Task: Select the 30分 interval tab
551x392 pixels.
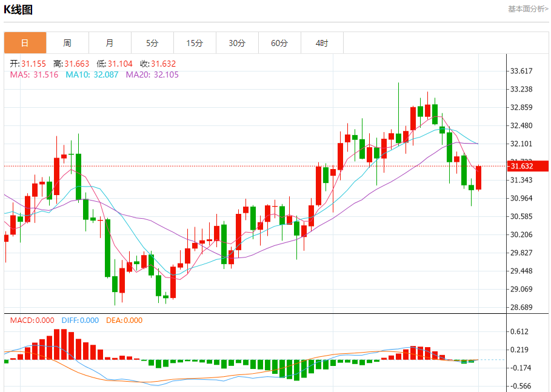Action: point(237,43)
